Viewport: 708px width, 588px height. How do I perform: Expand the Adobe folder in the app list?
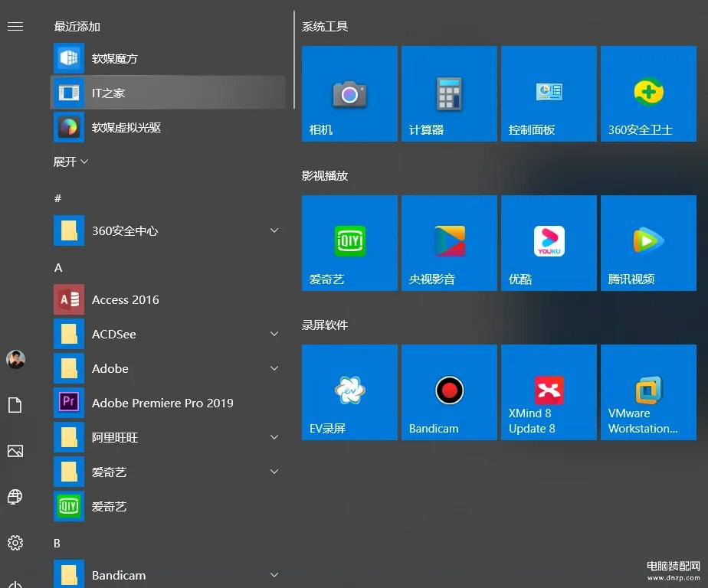[x=274, y=368]
